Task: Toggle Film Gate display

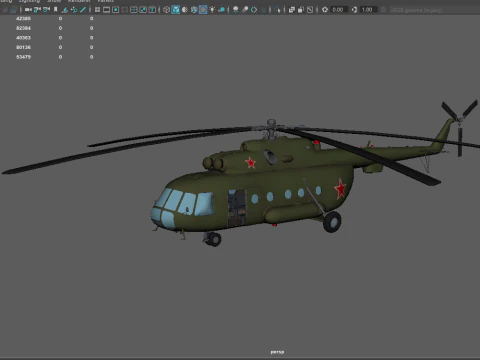Action: pyautogui.click(x=106, y=10)
